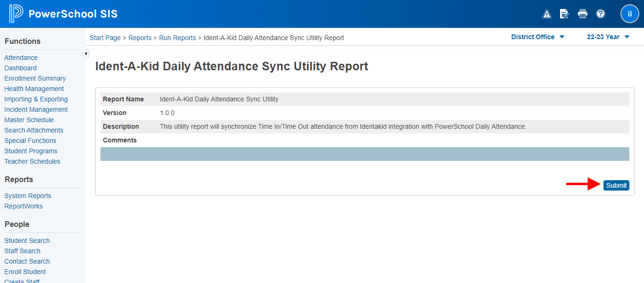Open Master Schedule link
644x283 pixels.
[29, 120]
